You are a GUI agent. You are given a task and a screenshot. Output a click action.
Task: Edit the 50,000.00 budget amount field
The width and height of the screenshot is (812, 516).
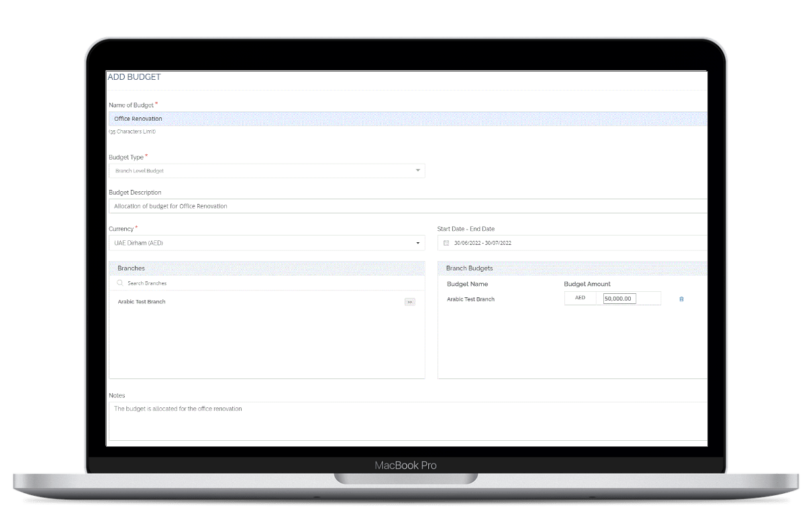619,299
